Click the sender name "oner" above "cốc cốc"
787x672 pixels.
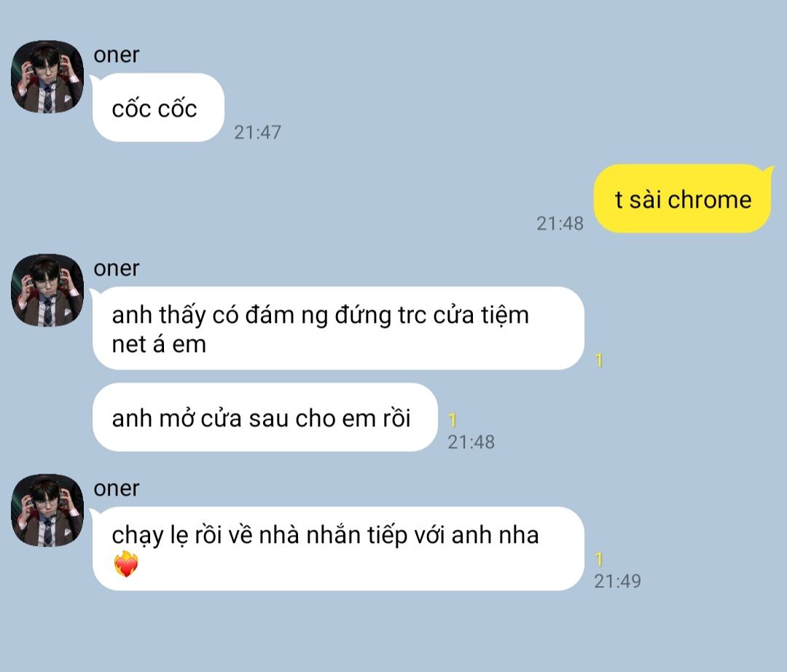[117, 55]
